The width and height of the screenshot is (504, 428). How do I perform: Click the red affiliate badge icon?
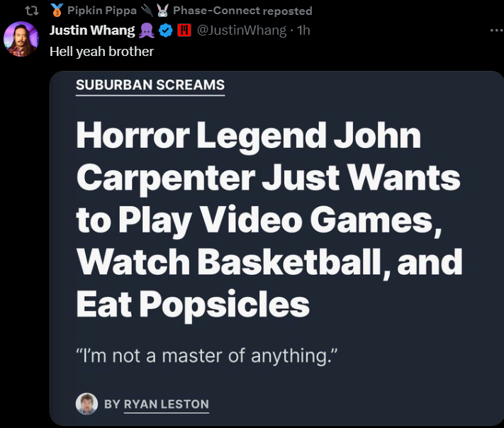pos(184,30)
